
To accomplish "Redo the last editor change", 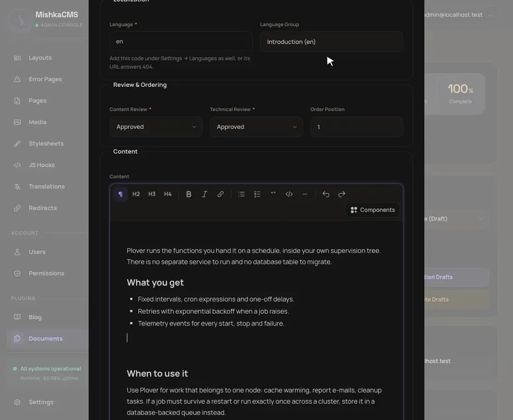I will point(341,194).
